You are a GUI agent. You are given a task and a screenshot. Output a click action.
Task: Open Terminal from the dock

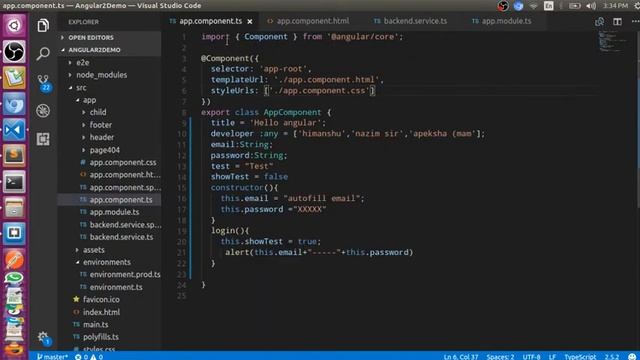click(x=14, y=182)
